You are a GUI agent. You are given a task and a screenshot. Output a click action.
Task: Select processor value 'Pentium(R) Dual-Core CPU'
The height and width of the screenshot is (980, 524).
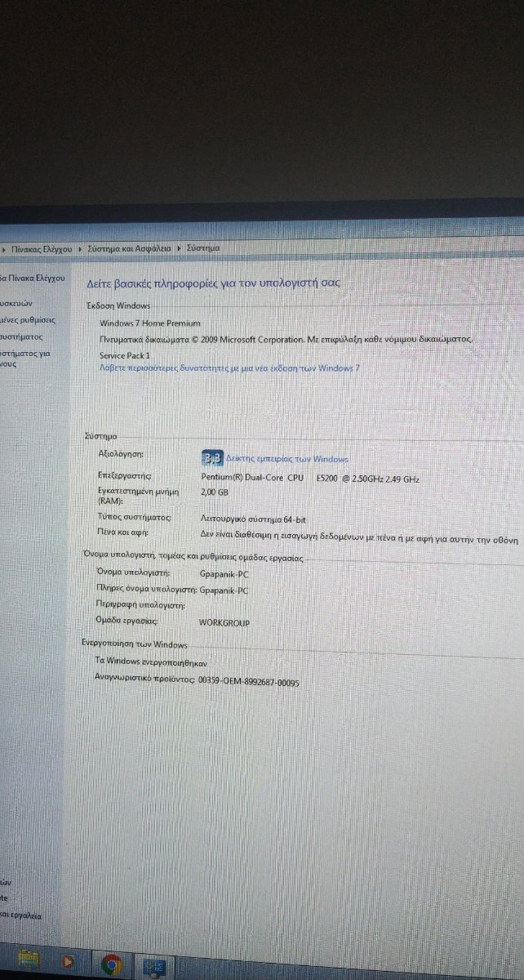pyautogui.click(x=252, y=478)
